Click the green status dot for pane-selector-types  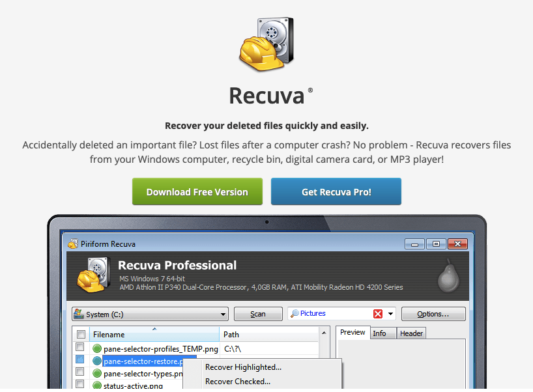[97, 374]
